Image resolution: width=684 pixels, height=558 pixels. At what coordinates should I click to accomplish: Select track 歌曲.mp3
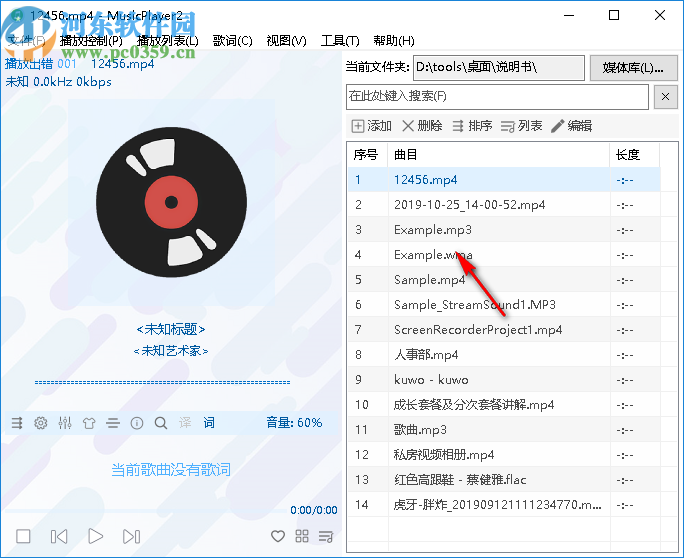pyautogui.click(x=504, y=430)
